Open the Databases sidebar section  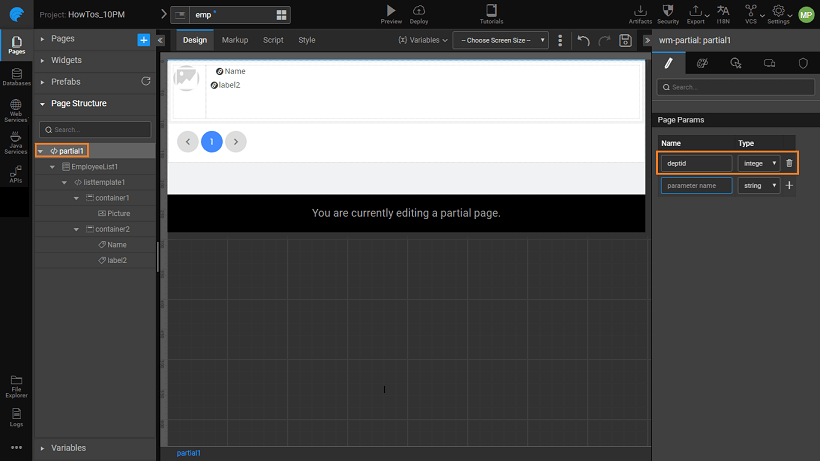pyautogui.click(x=16, y=76)
